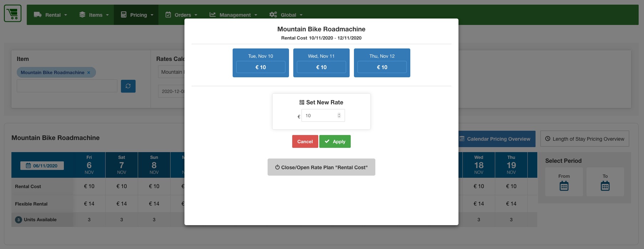Click the Global gears icon

coord(273,15)
